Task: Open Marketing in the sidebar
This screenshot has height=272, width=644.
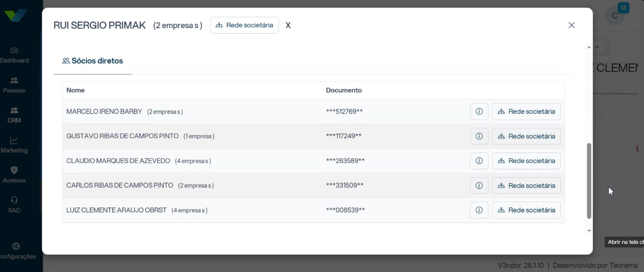Action: (x=14, y=145)
